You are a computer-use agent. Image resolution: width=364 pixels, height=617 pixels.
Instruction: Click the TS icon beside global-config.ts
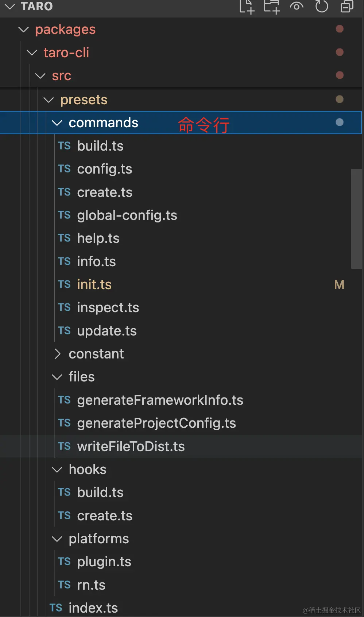64,215
